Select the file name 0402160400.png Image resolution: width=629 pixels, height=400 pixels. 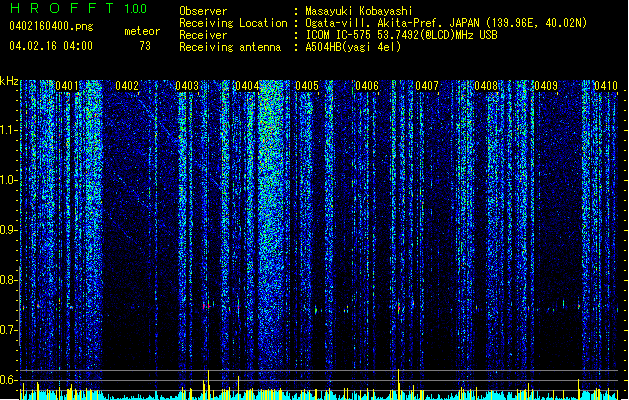point(51,26)
